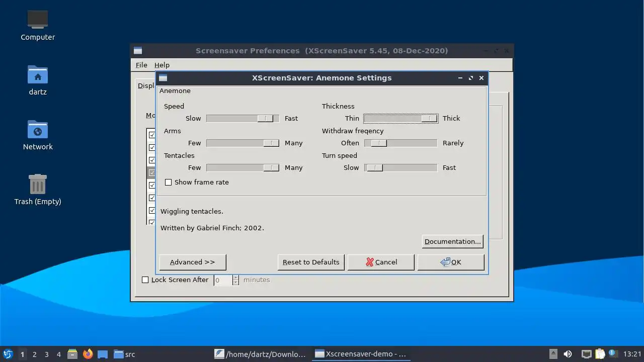The image size is (644, 362).
Task: Click the minutes spinner arrows for Lock Screen
Action: (x=235, y=280)
